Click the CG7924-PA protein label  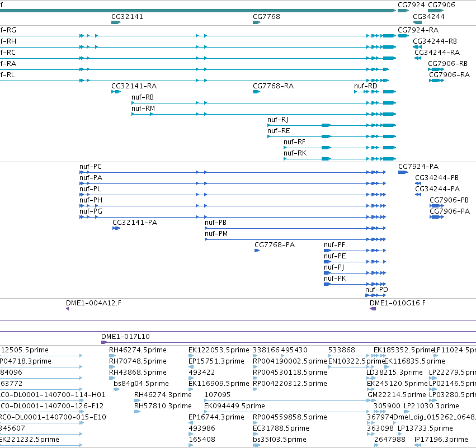tap(418, 167)
